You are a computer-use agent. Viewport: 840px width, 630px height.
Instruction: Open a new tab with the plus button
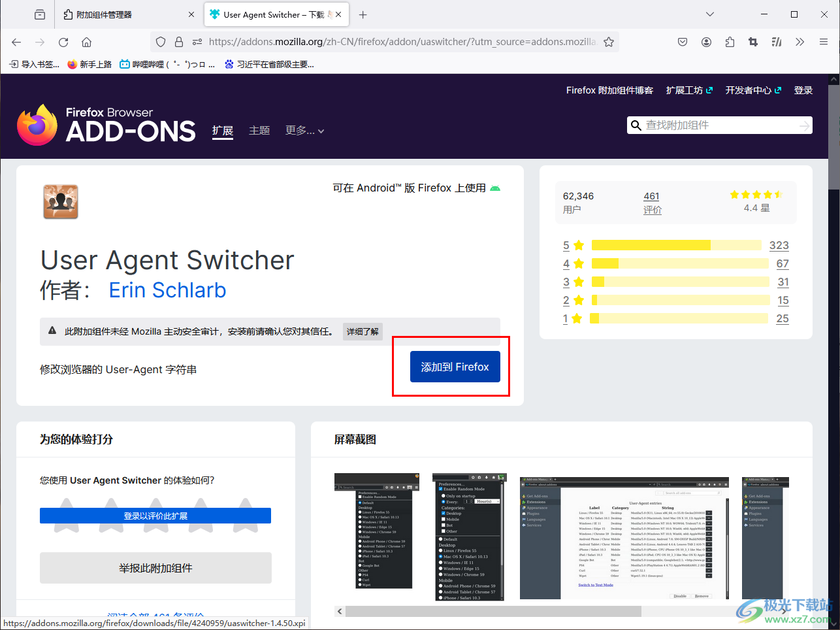363,14
